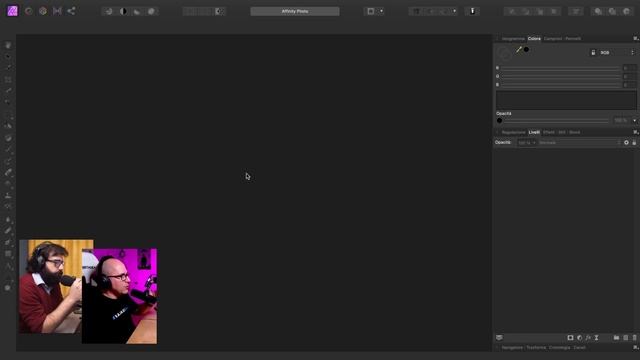The image size is (640, 360).
Task: Adjust the B channel slider
Action: (561, 85)
